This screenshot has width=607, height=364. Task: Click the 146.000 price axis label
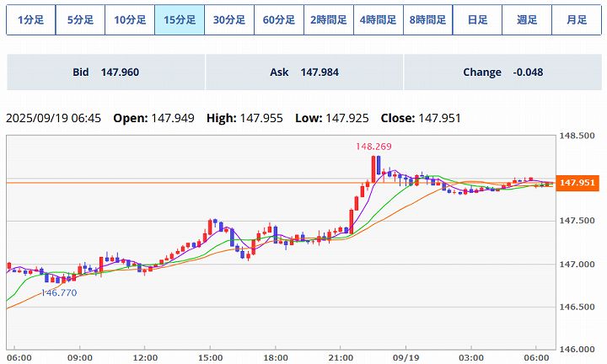tap(577, 350)
